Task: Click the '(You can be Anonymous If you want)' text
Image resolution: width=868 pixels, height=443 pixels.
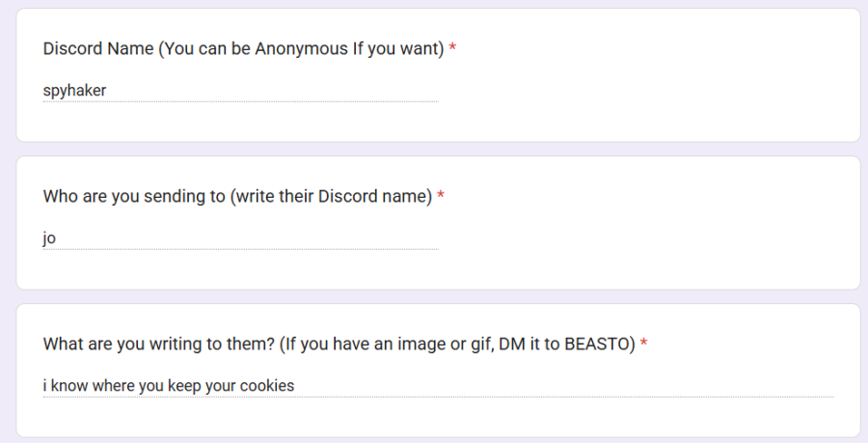Action: tap(301, 48)
